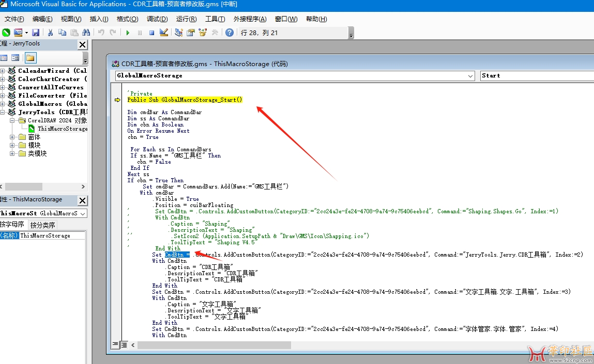Click the Save (floppy disk) toolbar icon

[36, 33]
